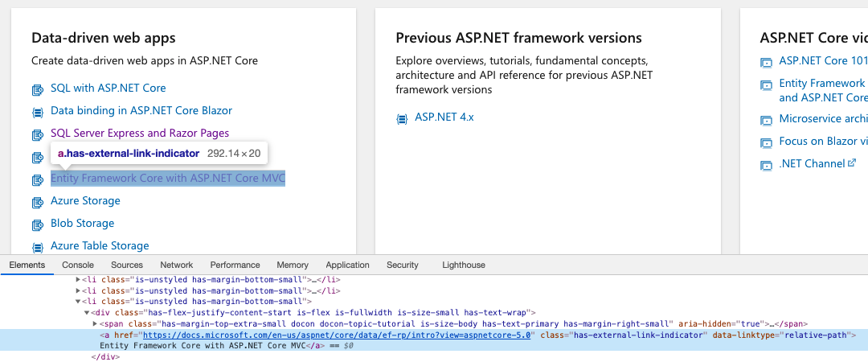This screenshot has width=868, height=362.
Task: Switch to the Elements tab in DevTools
Action: (x=27, y=265)
